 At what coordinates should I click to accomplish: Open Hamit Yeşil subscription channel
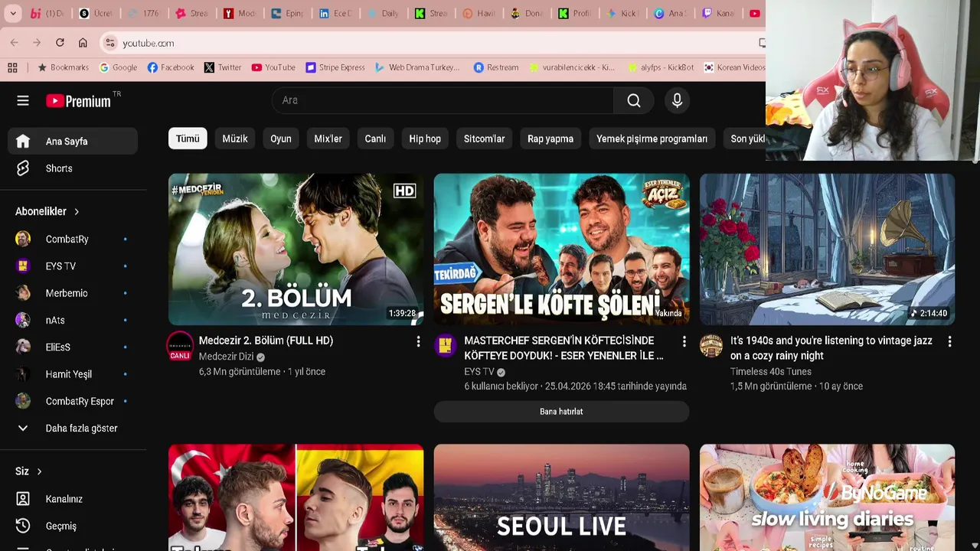[x=73, y=374]
